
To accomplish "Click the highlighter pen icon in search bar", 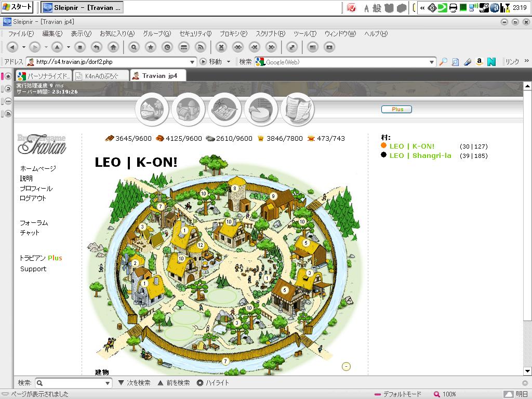I will pyautogui.click(x=467, y=62).
